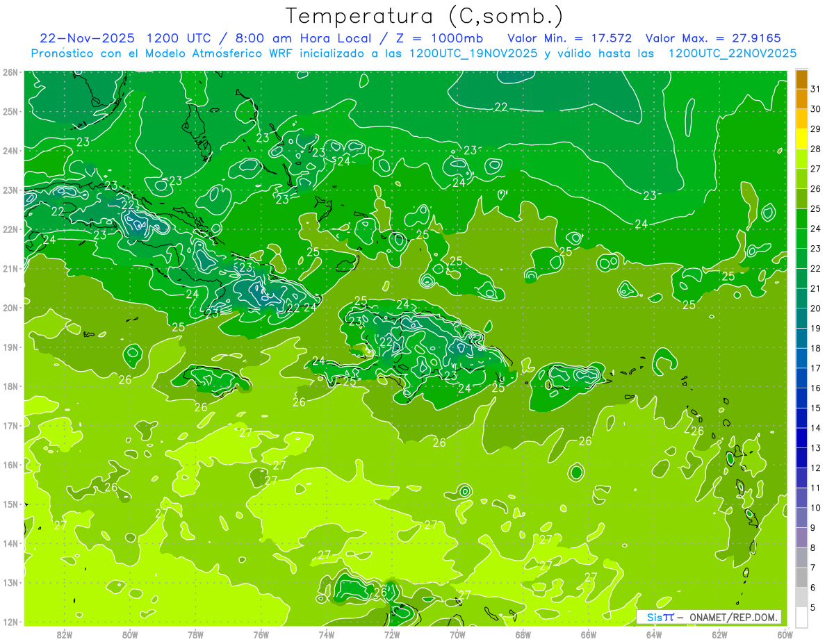Click the latitude axis label "23N"

click(10, 190)
